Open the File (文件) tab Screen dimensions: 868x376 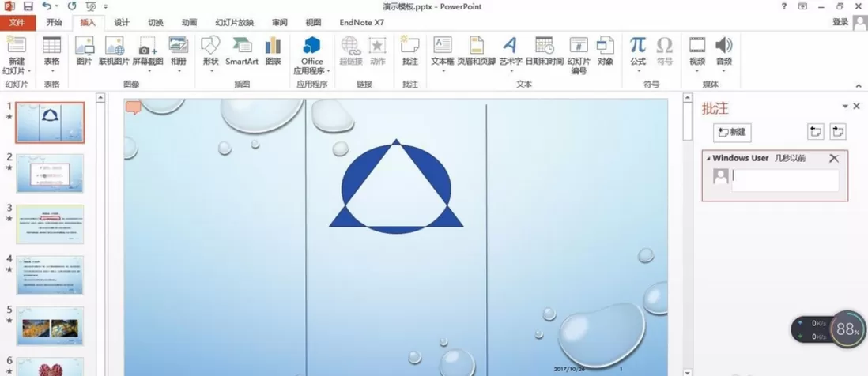point(17,23)
